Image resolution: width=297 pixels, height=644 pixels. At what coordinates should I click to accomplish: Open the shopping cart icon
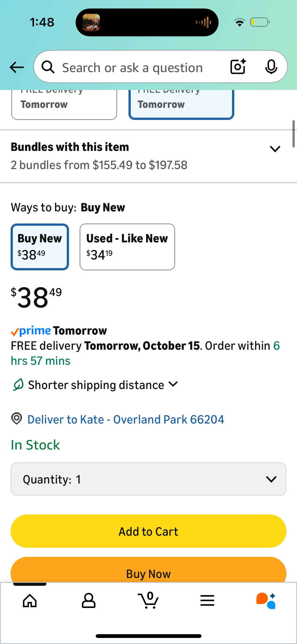tap(148, 601)
